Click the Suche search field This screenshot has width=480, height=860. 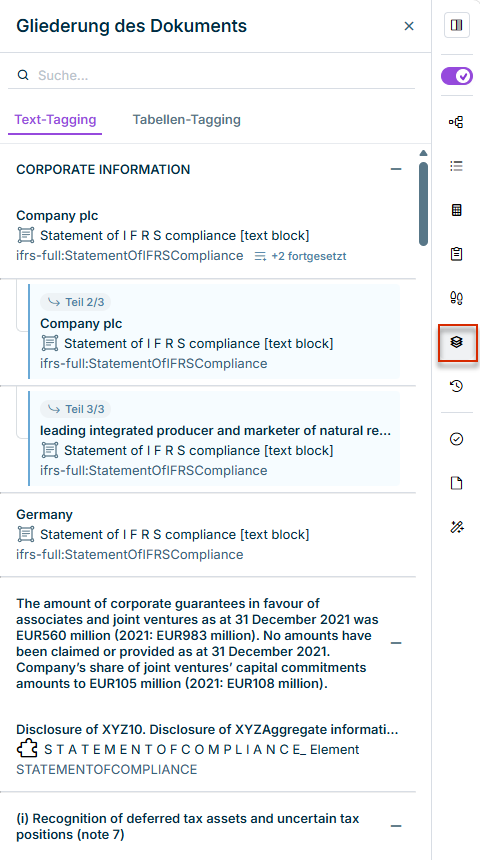(211, 75)
